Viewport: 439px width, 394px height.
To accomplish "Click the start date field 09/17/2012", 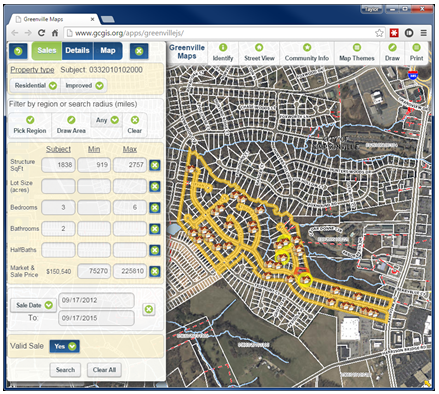I will coord(96,300).
